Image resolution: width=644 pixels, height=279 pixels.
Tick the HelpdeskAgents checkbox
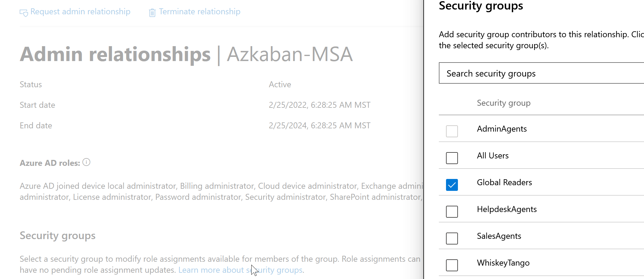tap(452, 211)
